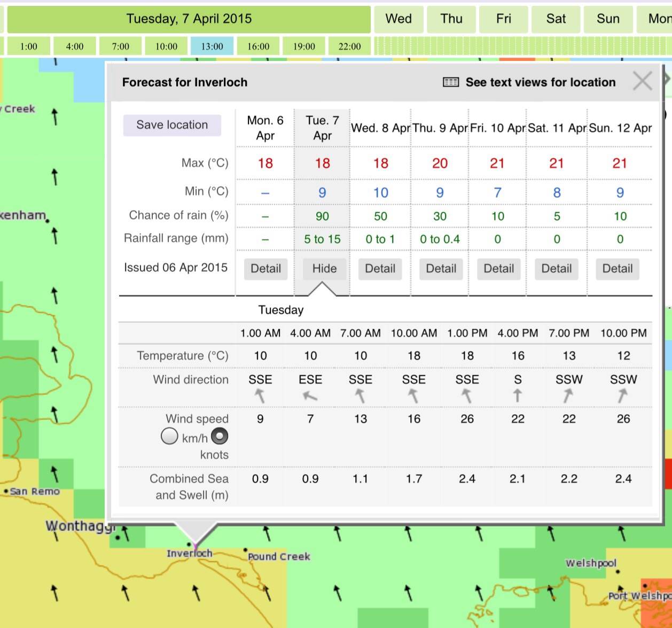The width and height of the screenshot is (672, 628).
Task: Save location for Inverloch
Action: [x=172, y=125]
